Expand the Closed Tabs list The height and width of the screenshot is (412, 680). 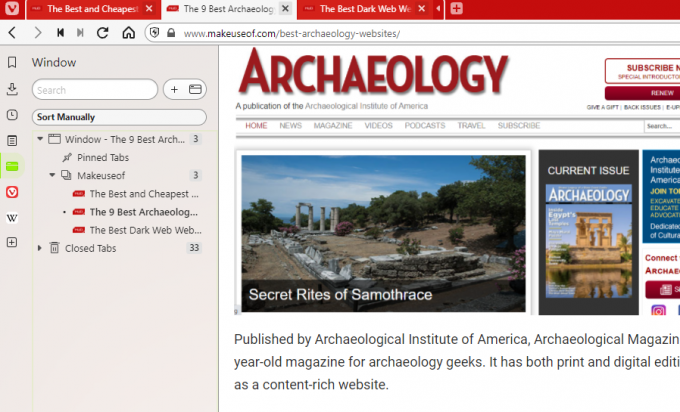[39, 248]
